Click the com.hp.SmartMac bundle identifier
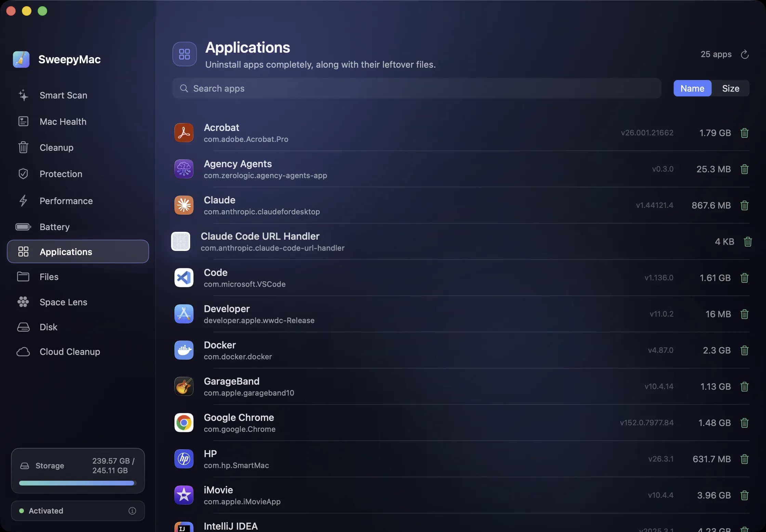Image resolution: width=766 pixels, height=532 pixels. pyautogui.click(x=236, y=466)
